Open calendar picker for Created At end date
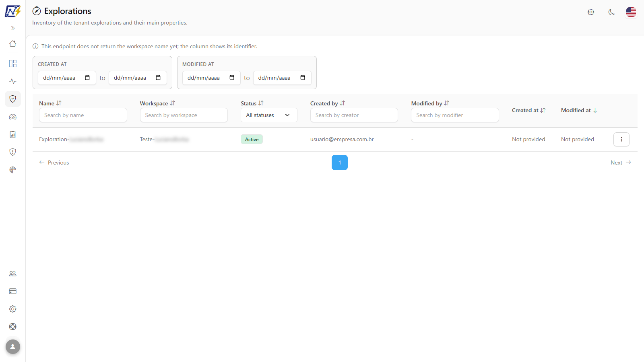Viewport: 644px width, 362px height. [x=158, y=78]
